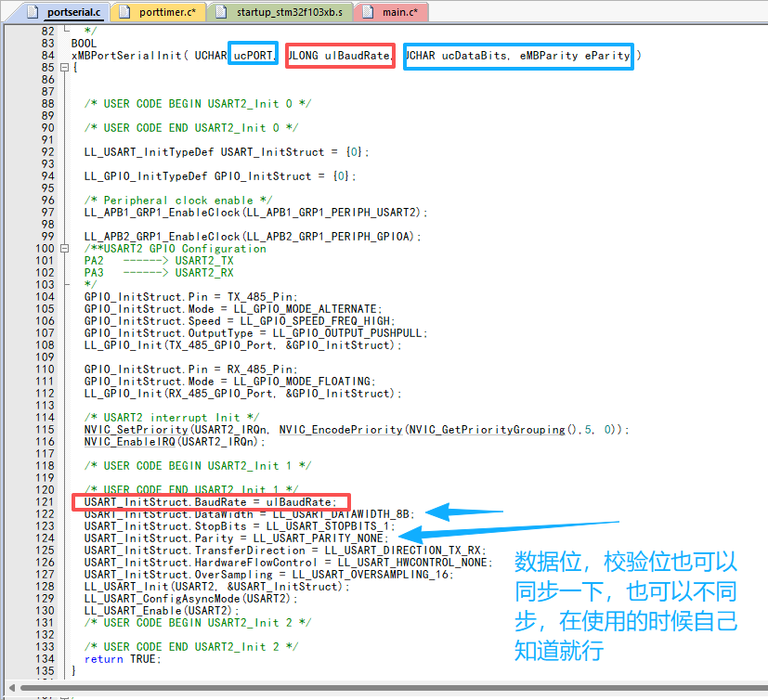The width and height of the screenshot is (768, 700).
Task: Click line number 121 in the gutter
Action: click(45, 501)
